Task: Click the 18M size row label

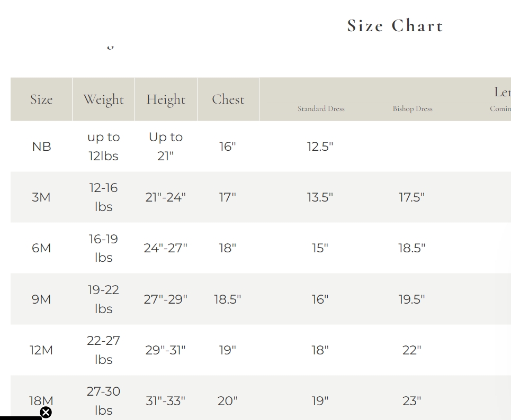Action: [41, 400]
